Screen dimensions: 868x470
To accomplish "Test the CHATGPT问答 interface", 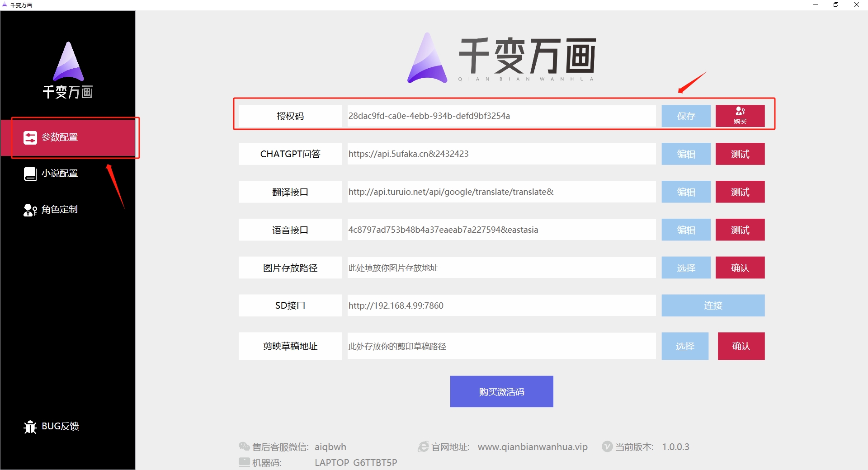I will (740, 154).
